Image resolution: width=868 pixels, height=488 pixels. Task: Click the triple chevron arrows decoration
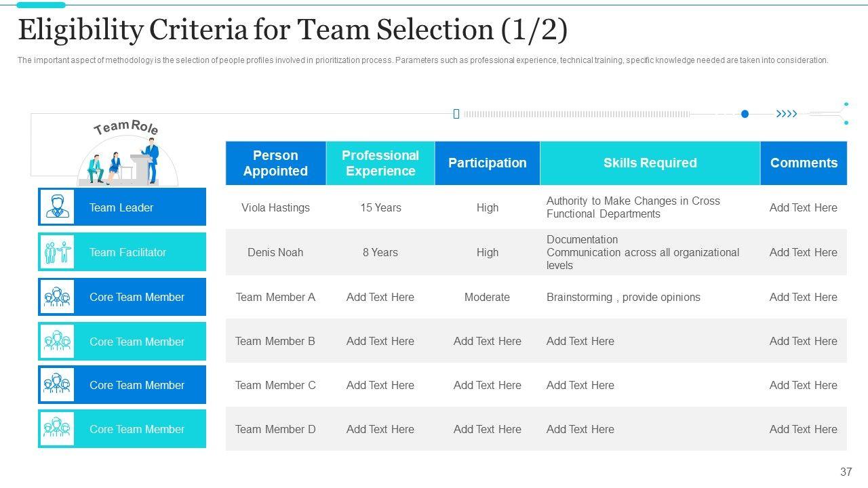tap(787, 114)
